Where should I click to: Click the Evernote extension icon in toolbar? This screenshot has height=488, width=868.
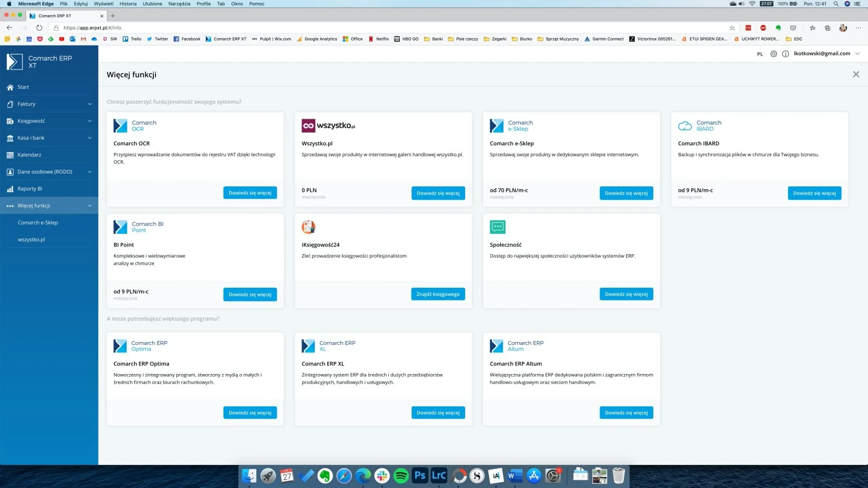tap(778, 28)
